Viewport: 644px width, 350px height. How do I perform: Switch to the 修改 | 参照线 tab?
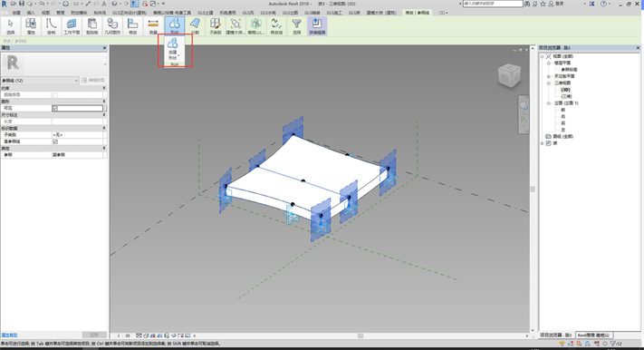[418, 13]
